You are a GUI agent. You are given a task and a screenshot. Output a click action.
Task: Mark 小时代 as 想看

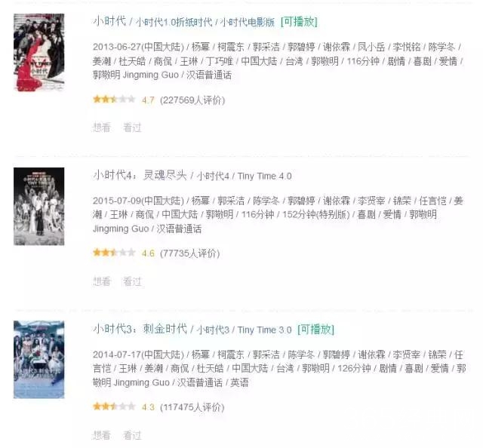(101, 127)
